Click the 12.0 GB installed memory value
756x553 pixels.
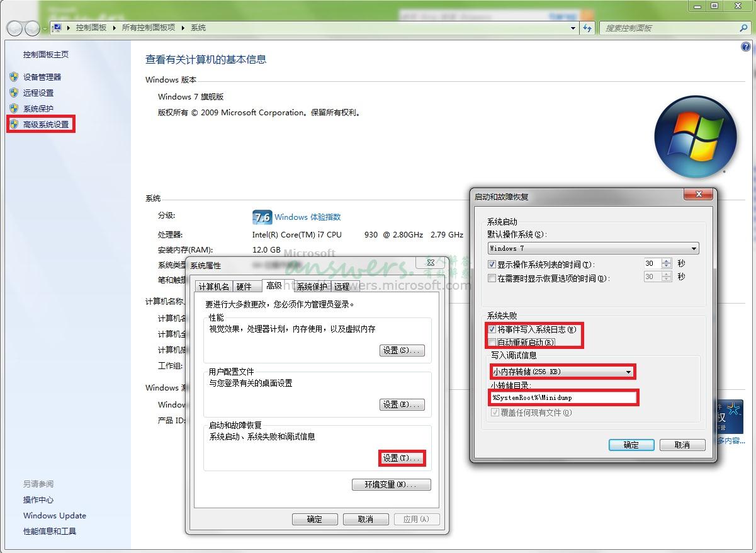coord(266,249)
